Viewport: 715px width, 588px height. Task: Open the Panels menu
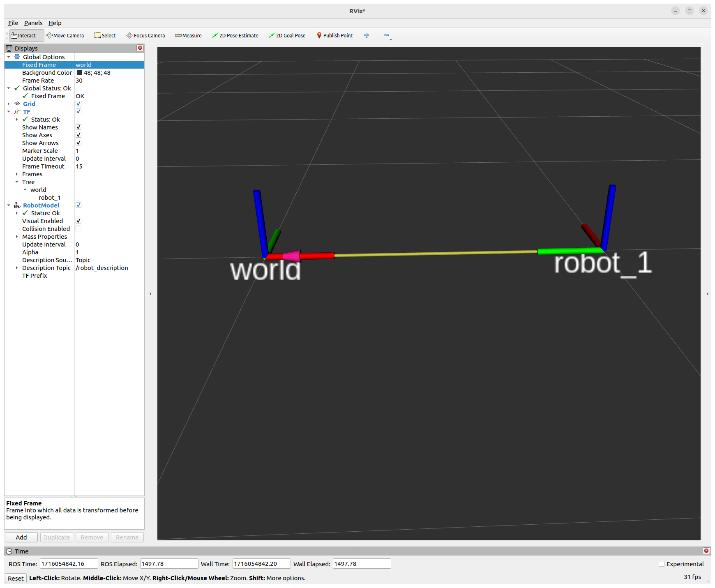[33, 23]
